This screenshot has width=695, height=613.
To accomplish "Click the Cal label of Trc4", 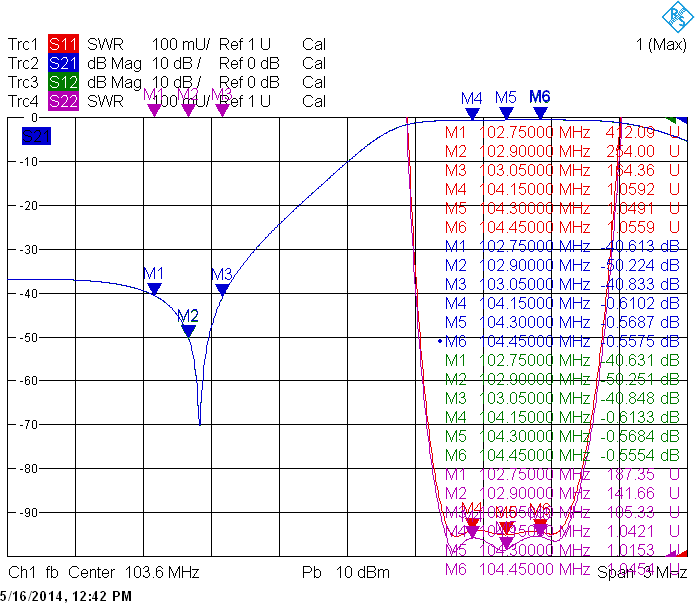I will (314, 102).
